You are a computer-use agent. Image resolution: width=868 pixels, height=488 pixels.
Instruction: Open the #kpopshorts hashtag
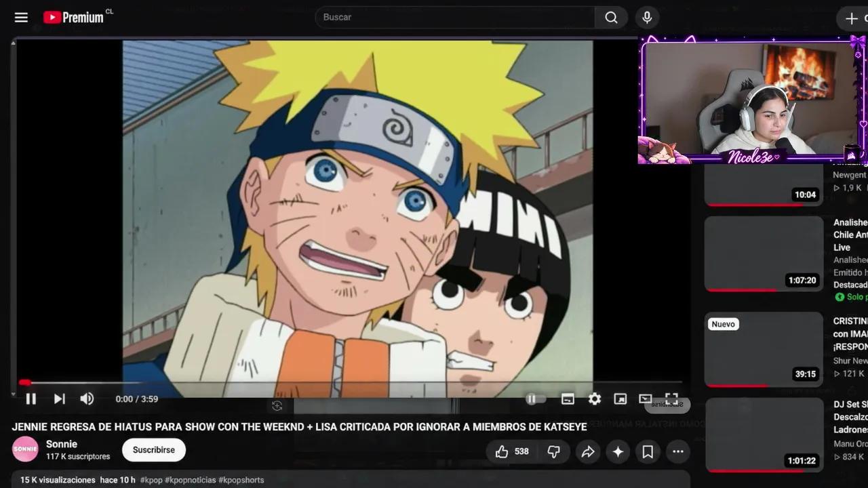[241, 480]
